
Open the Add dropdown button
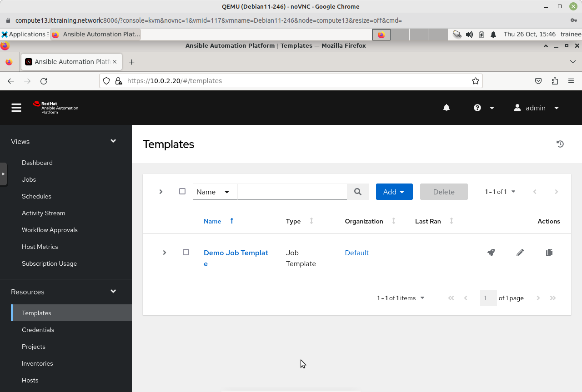394,192
